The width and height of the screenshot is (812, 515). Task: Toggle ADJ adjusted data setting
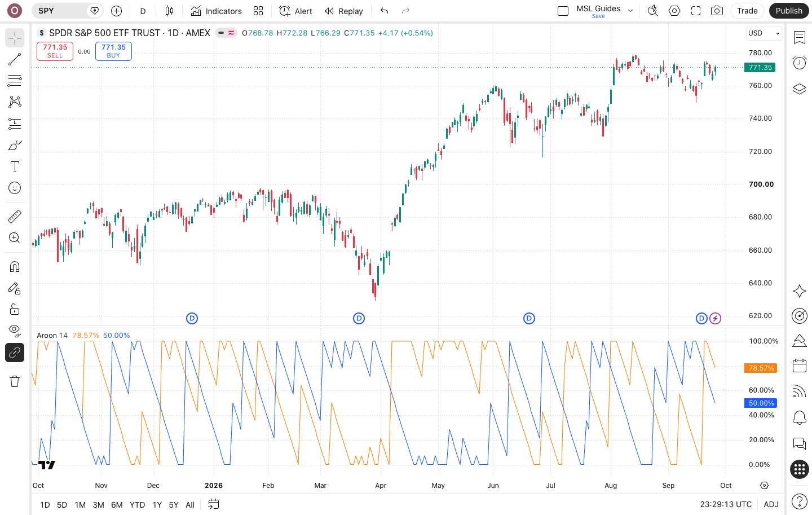(x=771, y=504)
